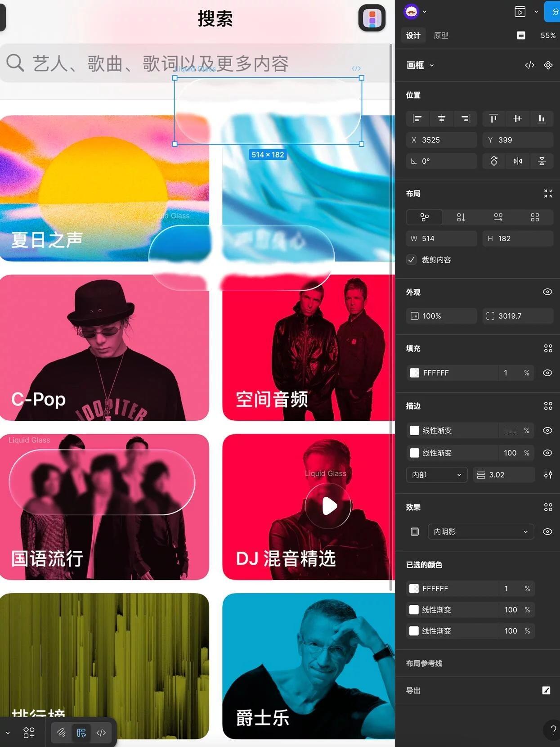Select horizontal auto layout icon

click(498, 217)
